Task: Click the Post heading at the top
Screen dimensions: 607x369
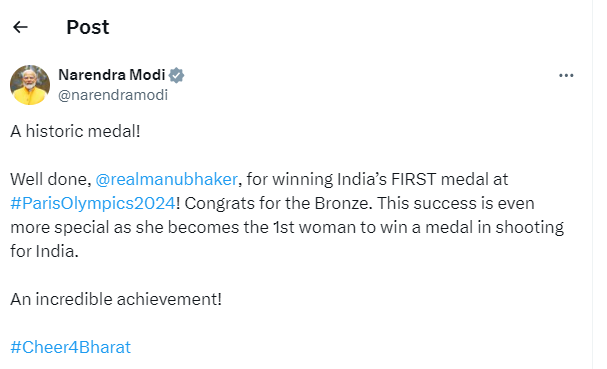Action: point(88,27)
